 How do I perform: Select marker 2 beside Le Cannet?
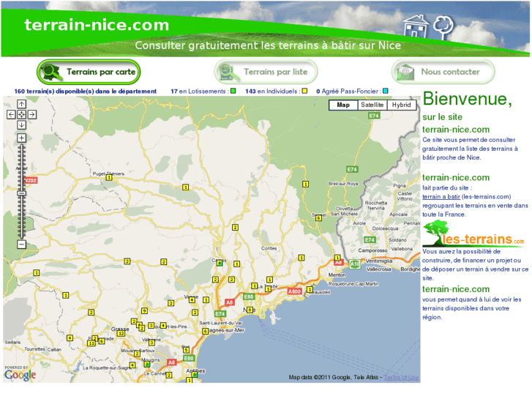(x=169, y=376)
